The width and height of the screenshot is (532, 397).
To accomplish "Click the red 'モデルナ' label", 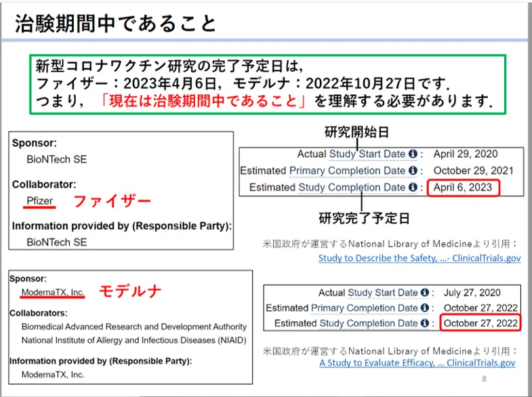I will [x=130, y=291].
